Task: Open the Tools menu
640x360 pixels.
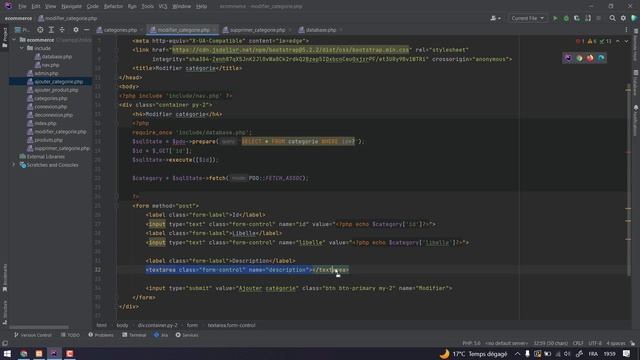Action: 148,7
